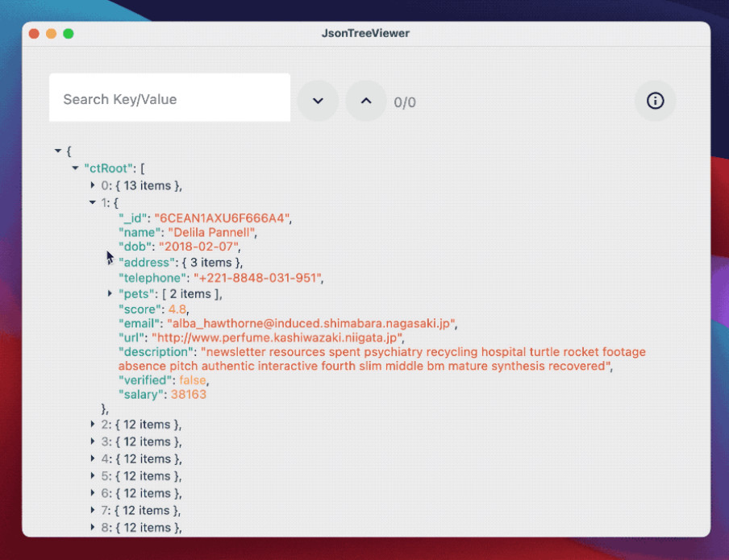The width and height of the screenshot is (729, 560).
Task: Click the email value alba_hawthorne address
Action: (x=310, y=323)
